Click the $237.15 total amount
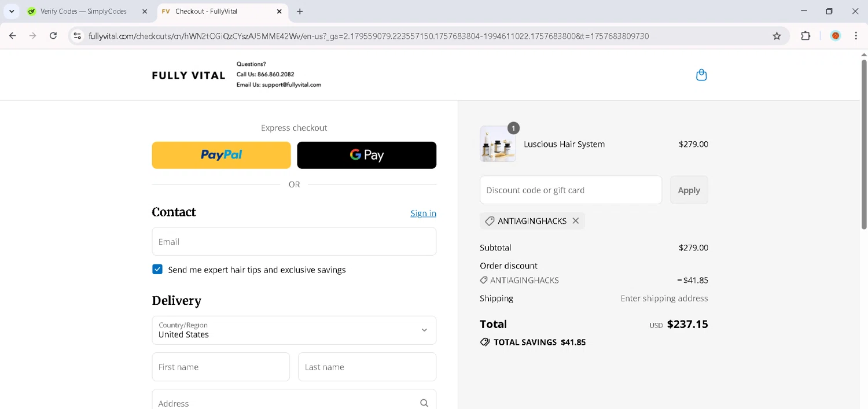The height and width of the screenshot is (409, 868). click(687, 324)
